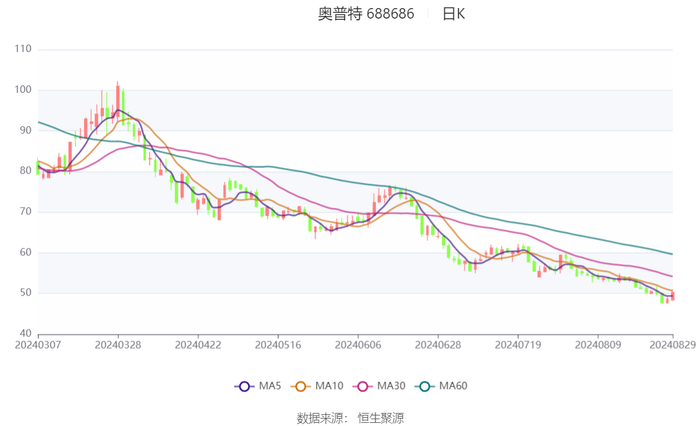Viewport: 700px width, 426px height.
Task: Click the x-axis date label 20240809
Action: click(x=598, y=345)
